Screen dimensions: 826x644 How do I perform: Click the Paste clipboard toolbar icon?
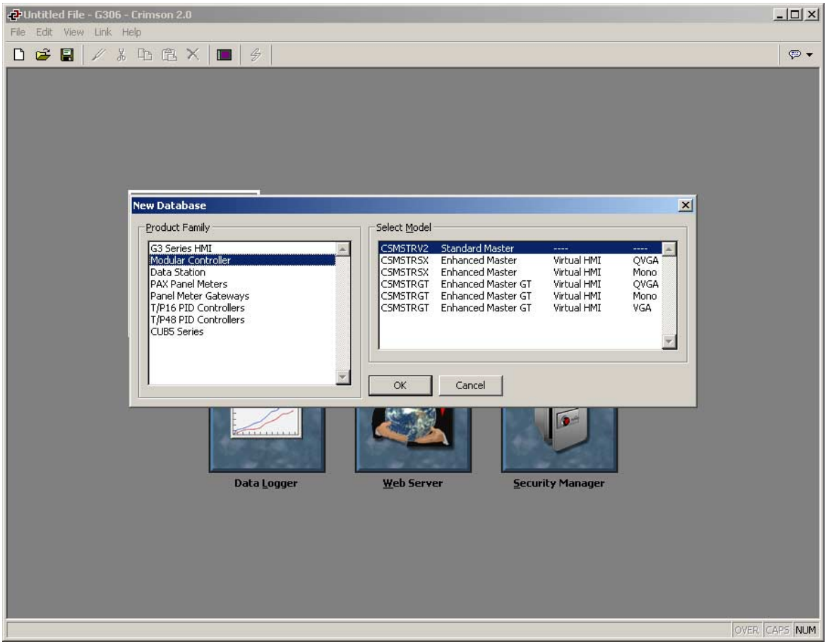pyautogui.click(x=169, y=55)
